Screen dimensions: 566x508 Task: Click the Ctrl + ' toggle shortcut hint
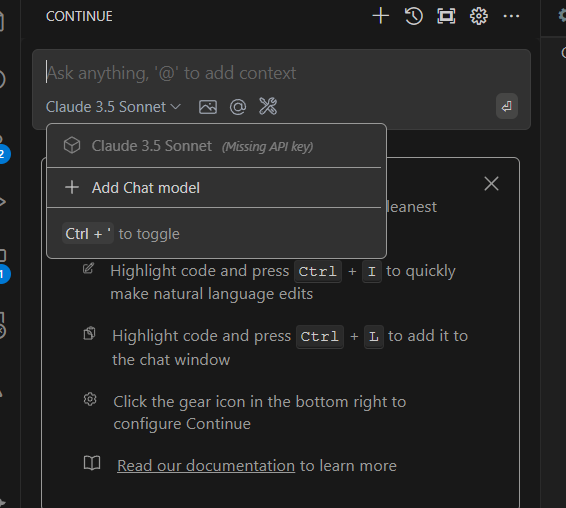tap(121, 234)
